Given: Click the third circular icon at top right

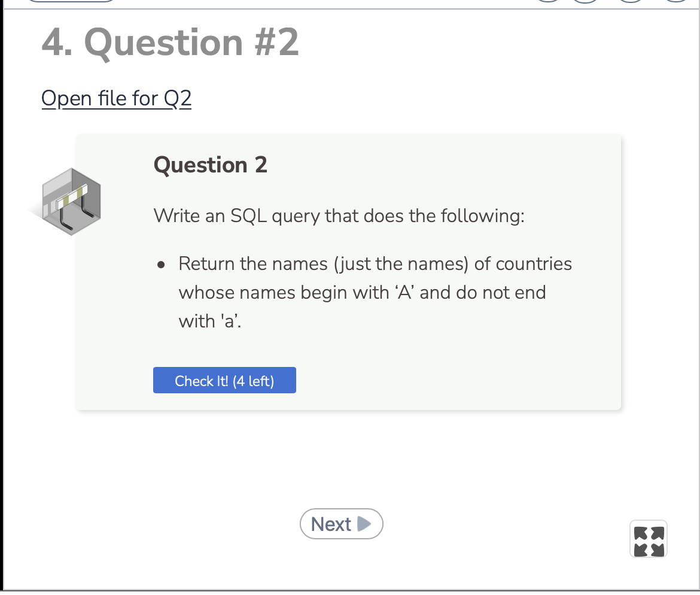Looking at the screenshot, I should pos(629,3).
